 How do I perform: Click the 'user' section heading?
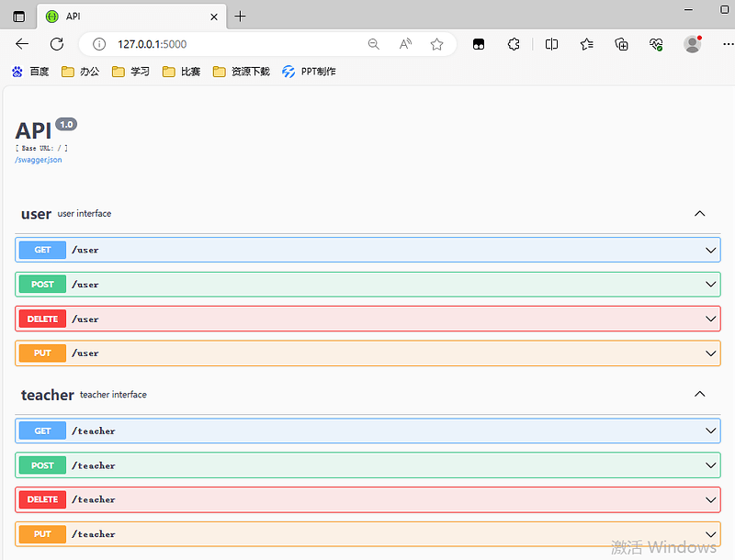pyautogui.click(x=36, y=214)
